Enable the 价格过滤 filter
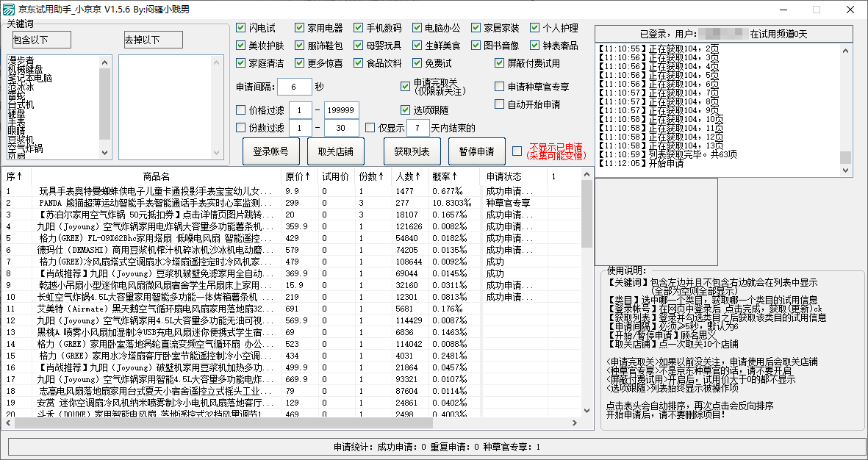Viewport: 868px width, 460px height. click(241, 110)
